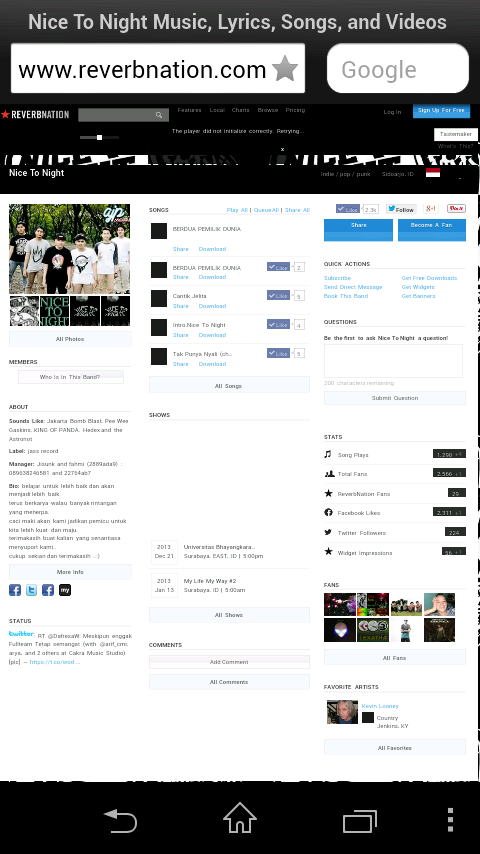Open Kevin Looney artist link
The width and height of the screenshot is (480, 854).
pos(380,706)
